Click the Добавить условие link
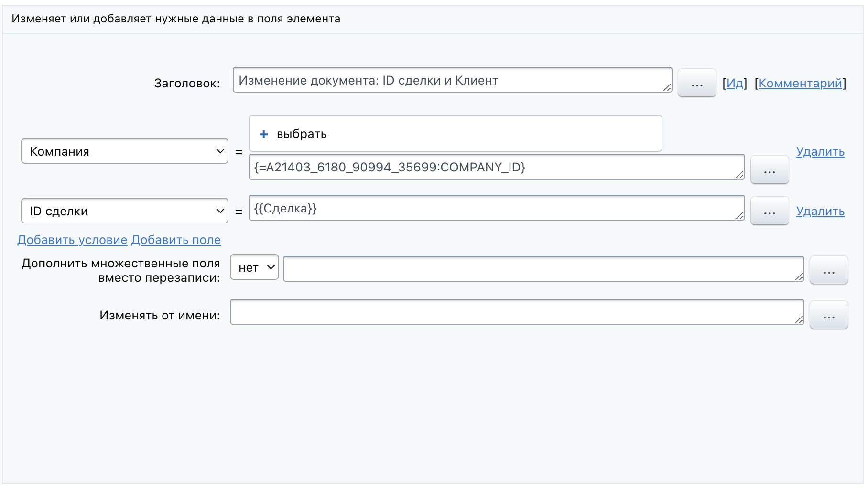The height and width of the screenshot is (488, 868). point(72,240)
